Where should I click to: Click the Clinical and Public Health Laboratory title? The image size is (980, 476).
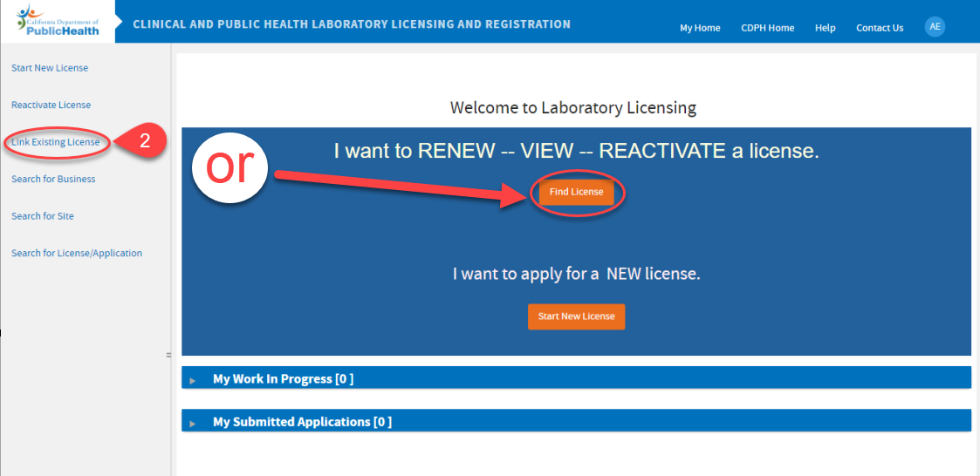click(352, 24)
